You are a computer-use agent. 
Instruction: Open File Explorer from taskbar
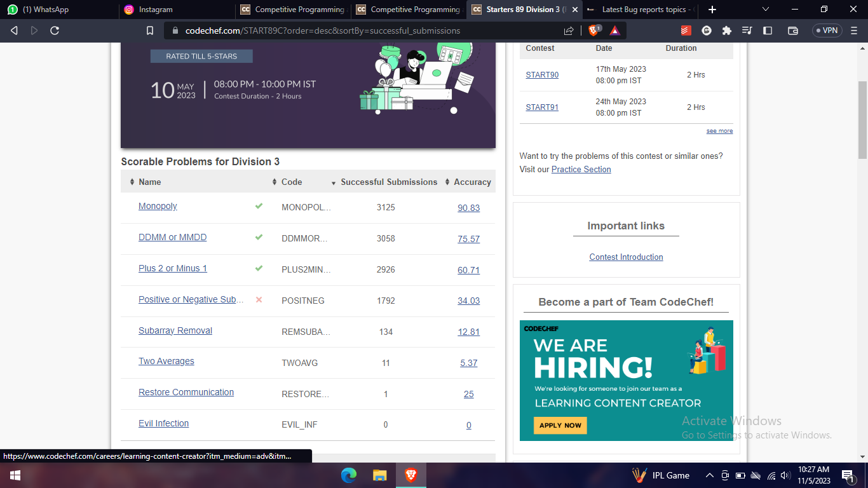click(379, 475)
